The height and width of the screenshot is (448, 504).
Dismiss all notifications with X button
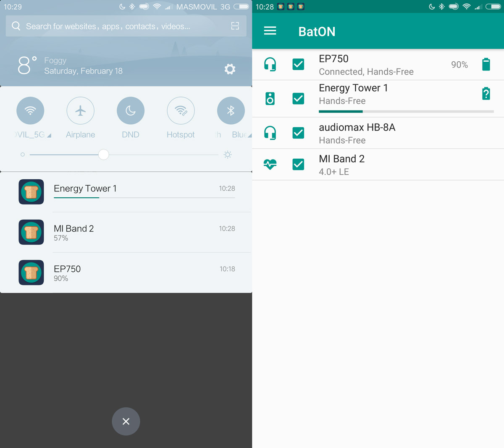126,421
